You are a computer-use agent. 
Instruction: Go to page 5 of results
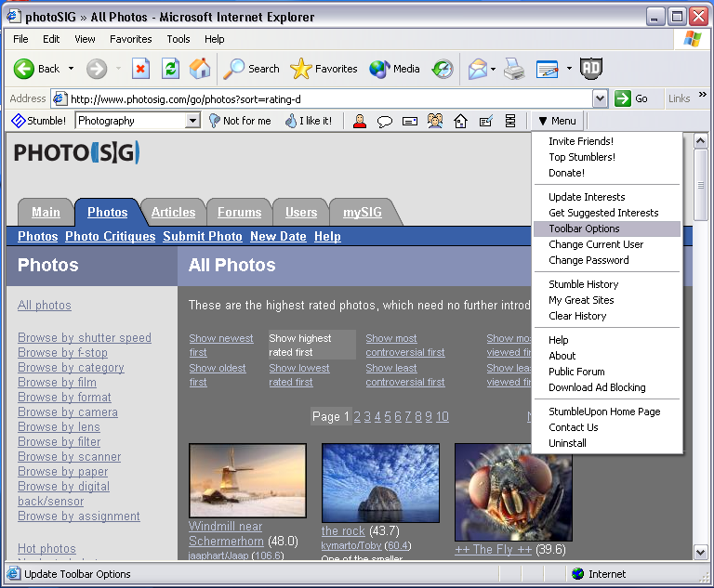pos(388,416)
